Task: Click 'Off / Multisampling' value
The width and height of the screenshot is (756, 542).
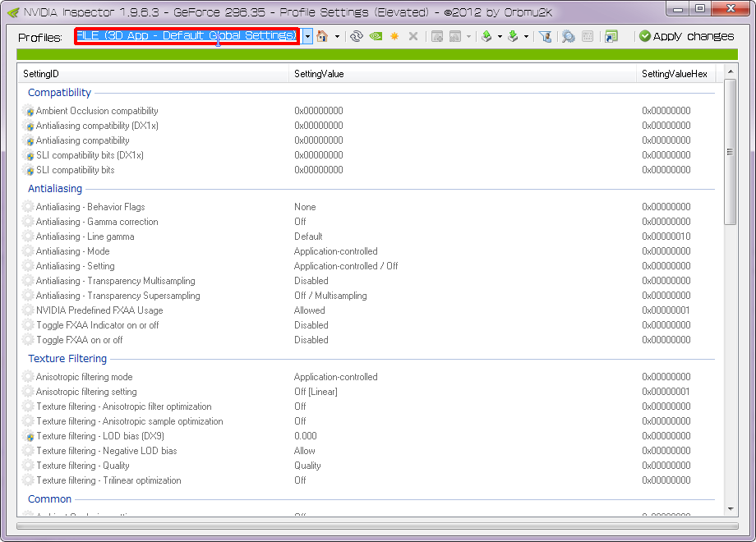Action: pos(330,296)
